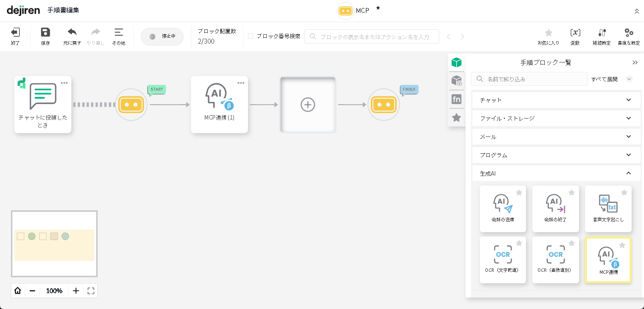This screenshot has width=644, height=309.
Task: Click the undo arrow icon
Action: [72, 33]
